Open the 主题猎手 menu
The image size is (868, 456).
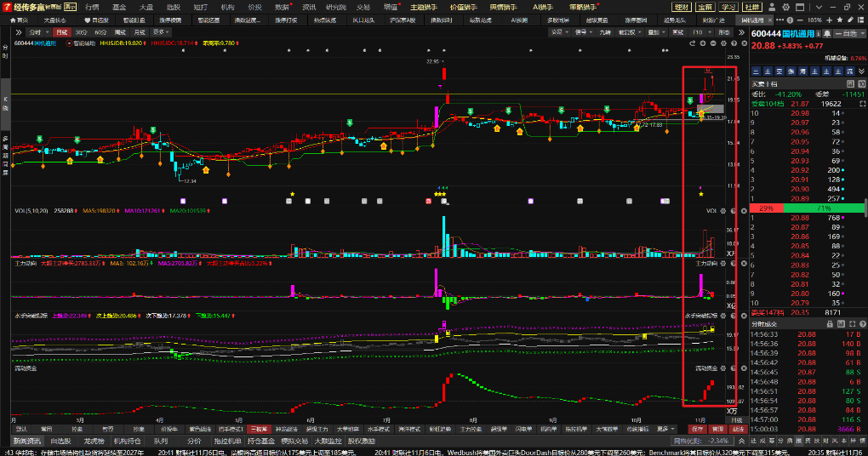tap(421, 6)
